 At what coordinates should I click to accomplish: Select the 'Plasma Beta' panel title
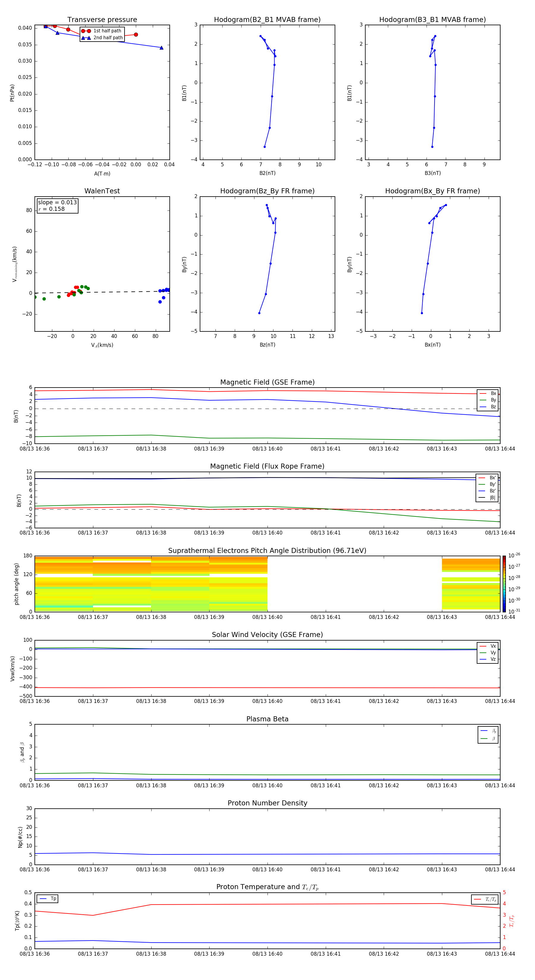point(267,719)
